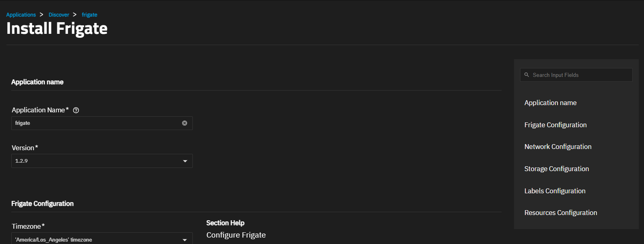Navigate to Storage Configuration section
The width and height of the screenshot is (644, 244).
click(557, 169)
